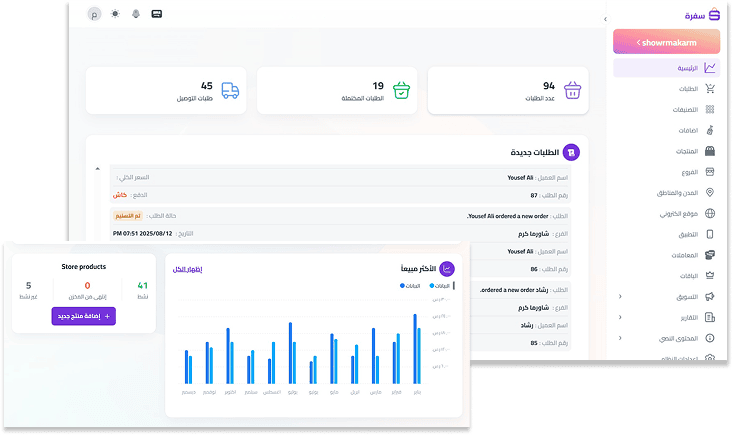Click the microphone icon in top bar

(x=135, y=15)
